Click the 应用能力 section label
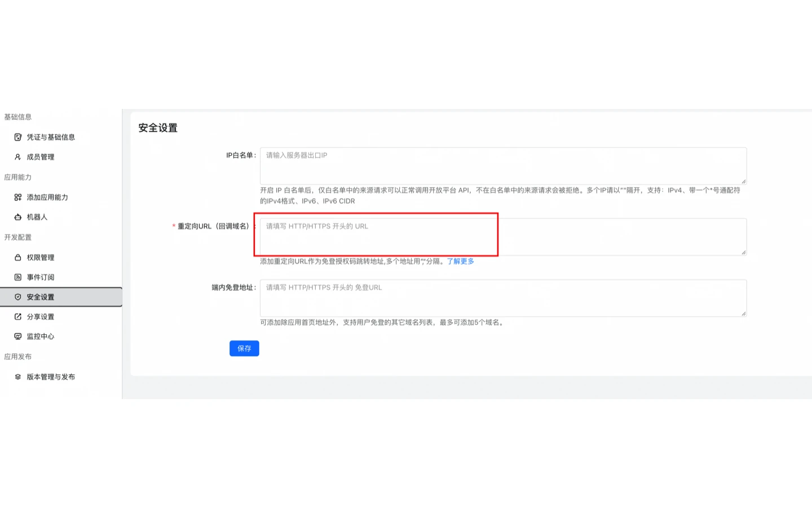The width and height of the screenshot is (812, 508). pos(18,177)
